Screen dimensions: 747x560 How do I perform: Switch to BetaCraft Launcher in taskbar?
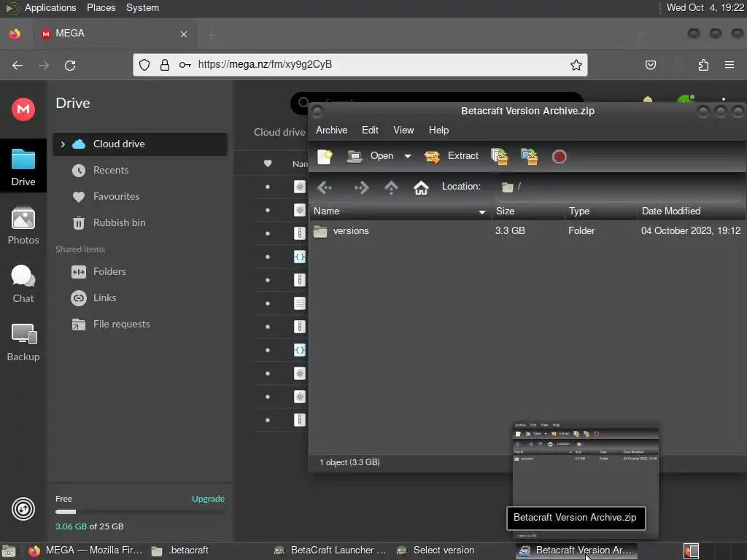pos(332,551)
